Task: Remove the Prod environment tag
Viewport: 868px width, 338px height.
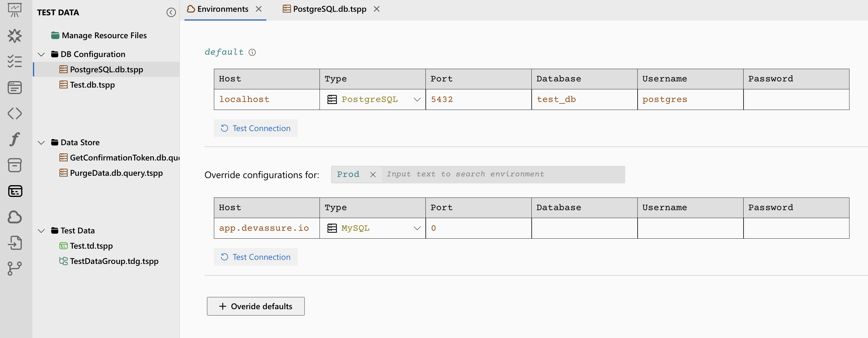Action: 373,174
